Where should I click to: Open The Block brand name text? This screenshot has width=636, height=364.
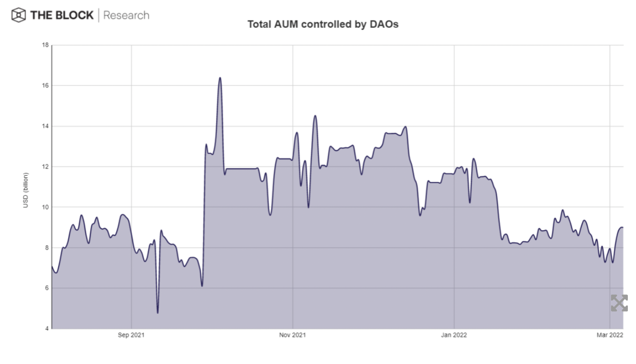tap(61, 15)
